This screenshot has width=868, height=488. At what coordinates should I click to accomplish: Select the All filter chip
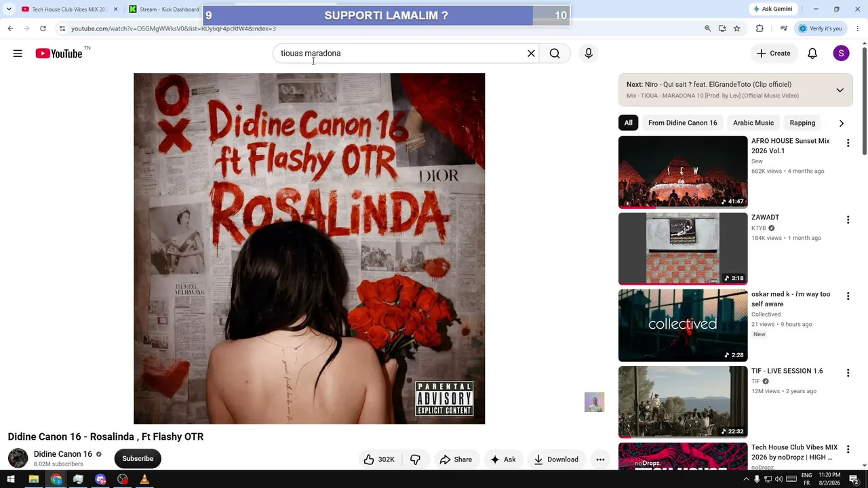[x=629, y=123]
